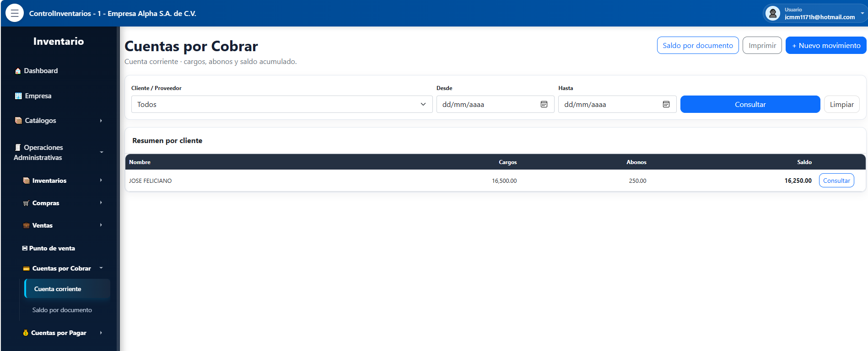Click the Compras shopping cart icon

[26, 203]
